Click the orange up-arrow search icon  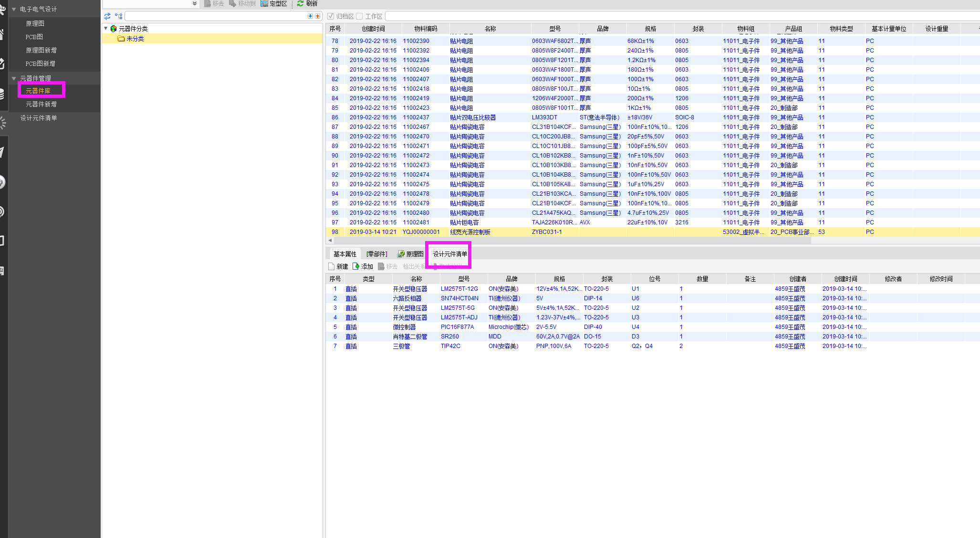317,16
